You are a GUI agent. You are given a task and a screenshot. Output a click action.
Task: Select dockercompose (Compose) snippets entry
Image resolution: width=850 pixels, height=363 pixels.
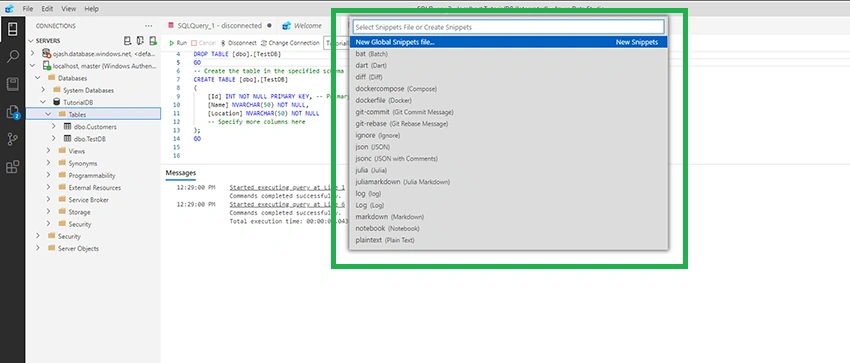508,88
